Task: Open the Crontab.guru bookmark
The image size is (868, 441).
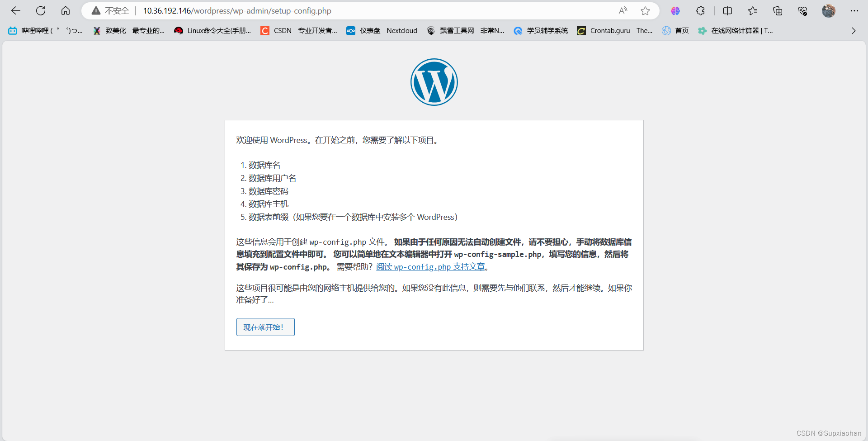Action: coord(615,31)
